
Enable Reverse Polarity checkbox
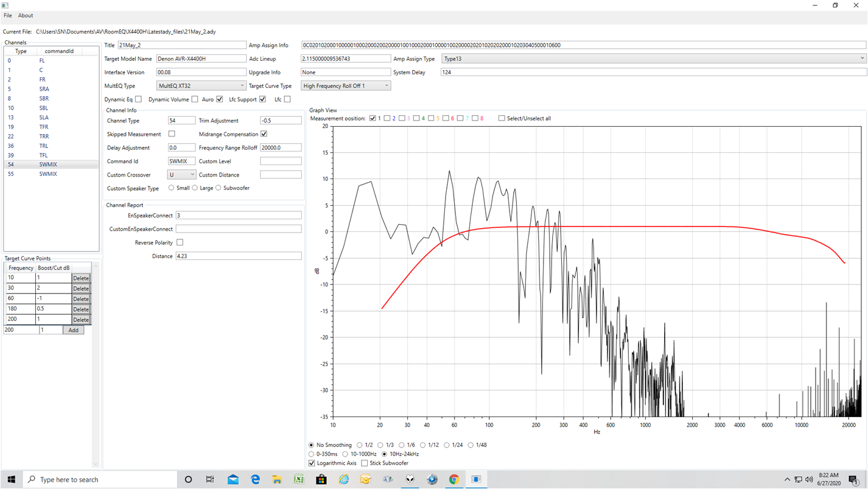180,242
